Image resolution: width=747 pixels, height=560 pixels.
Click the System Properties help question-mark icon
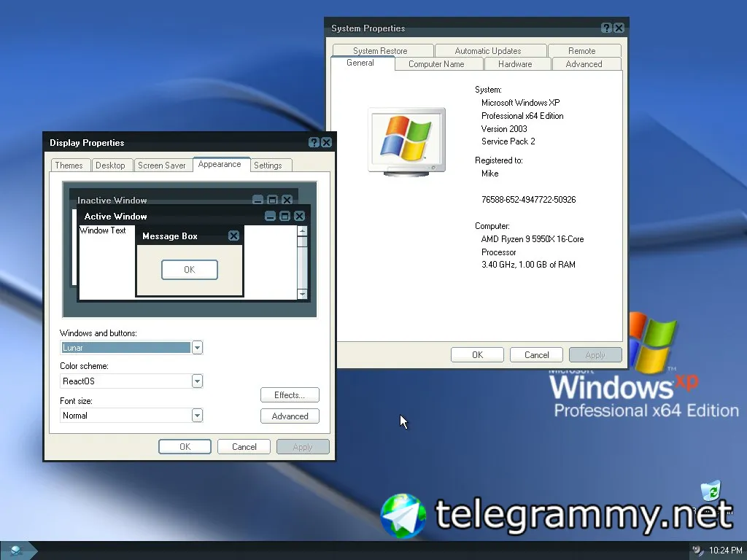pyautogui.click(x=606, y=28)
